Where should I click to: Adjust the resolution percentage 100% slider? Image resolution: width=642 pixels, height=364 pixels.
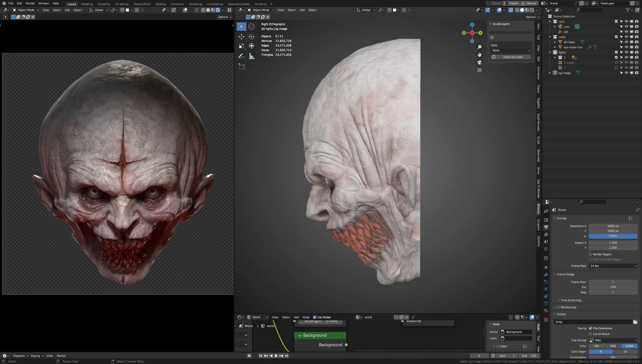point(613,236)
